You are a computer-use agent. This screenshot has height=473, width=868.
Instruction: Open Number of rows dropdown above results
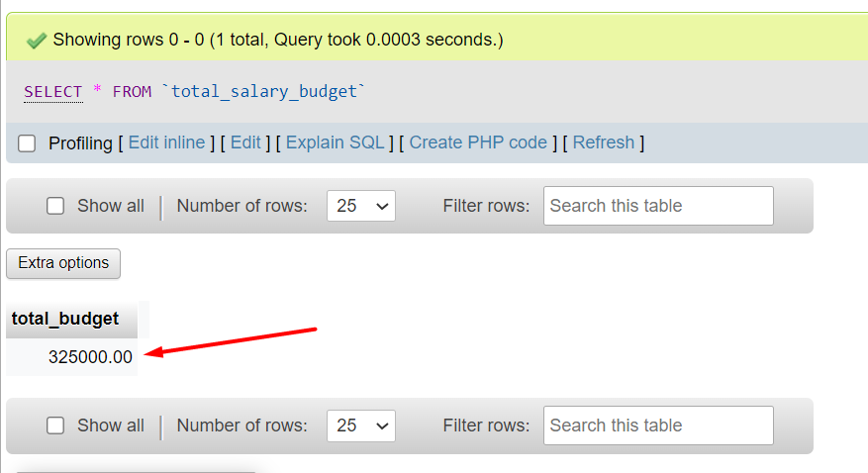pyautogui.click(x=360, y=206)
